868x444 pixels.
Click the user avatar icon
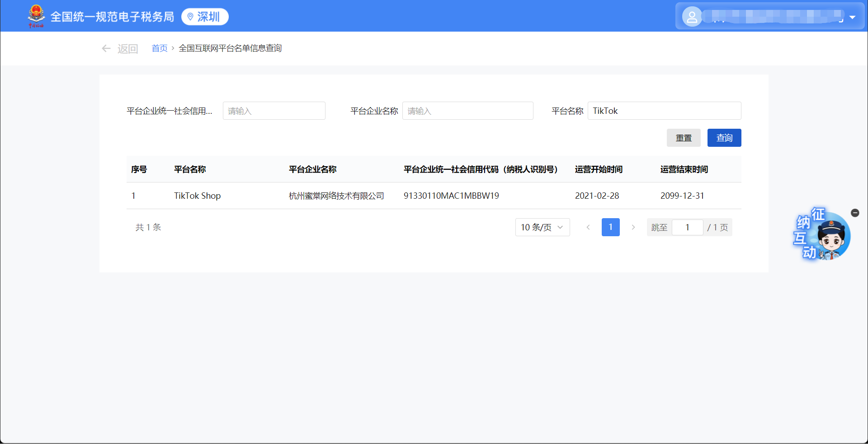pos(692,17)
